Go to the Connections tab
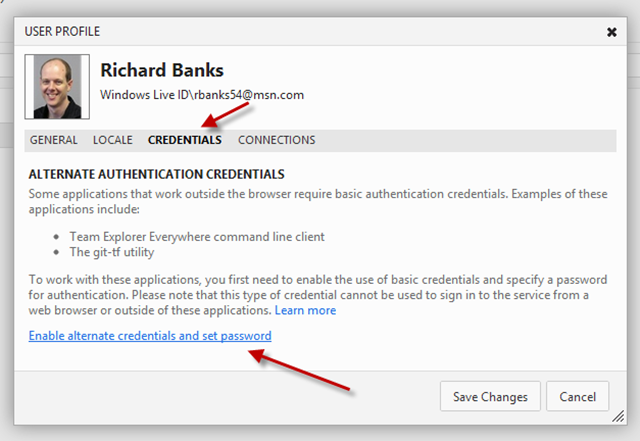Screen dimensions: 640x441 276,140
